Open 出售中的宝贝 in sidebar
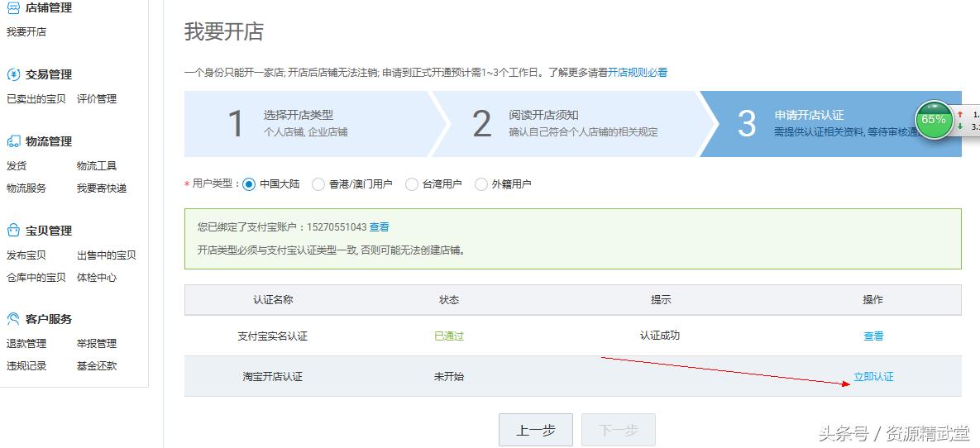The width and height of the screenshot is (980, 448). tap(106, 255)
